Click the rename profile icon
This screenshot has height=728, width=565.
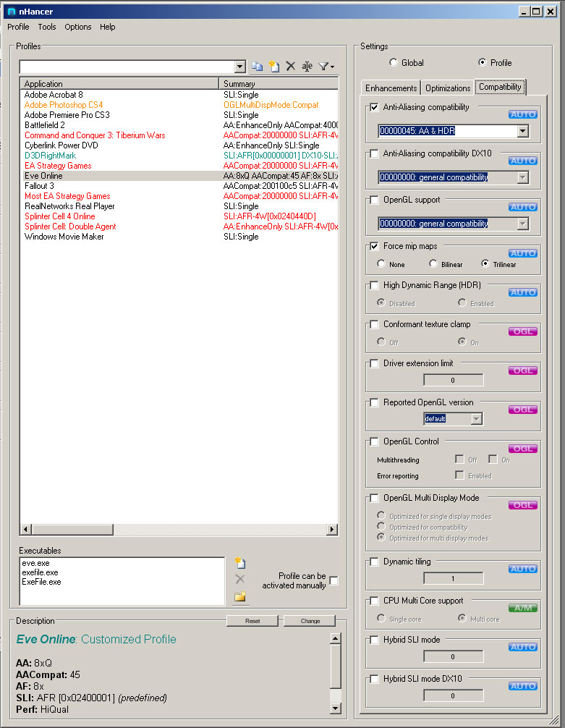pos(307,67)
